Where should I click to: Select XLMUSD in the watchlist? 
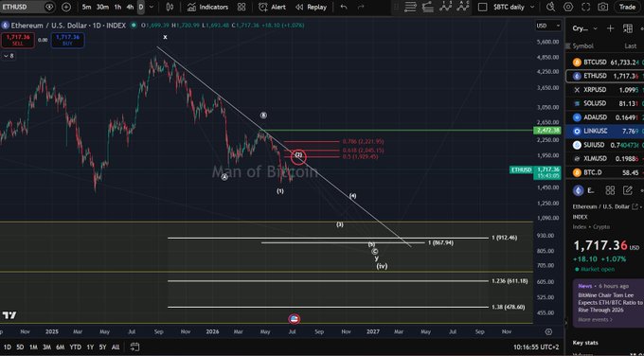click(x=604, y=158)
